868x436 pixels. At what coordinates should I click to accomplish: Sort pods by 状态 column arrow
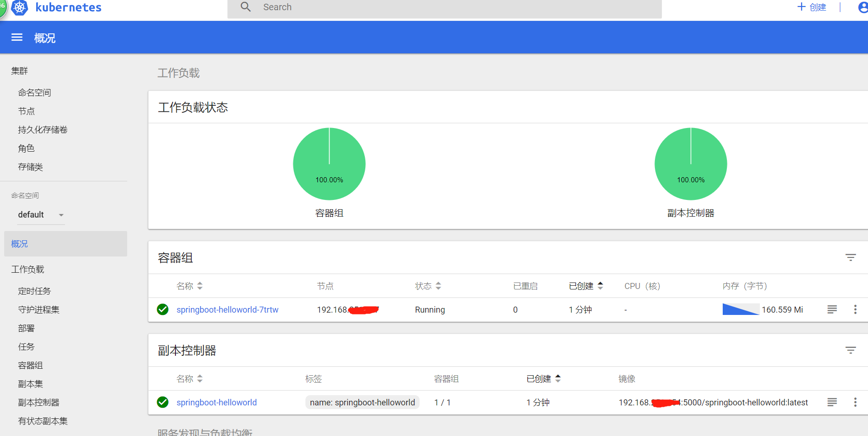pos(438,286)
